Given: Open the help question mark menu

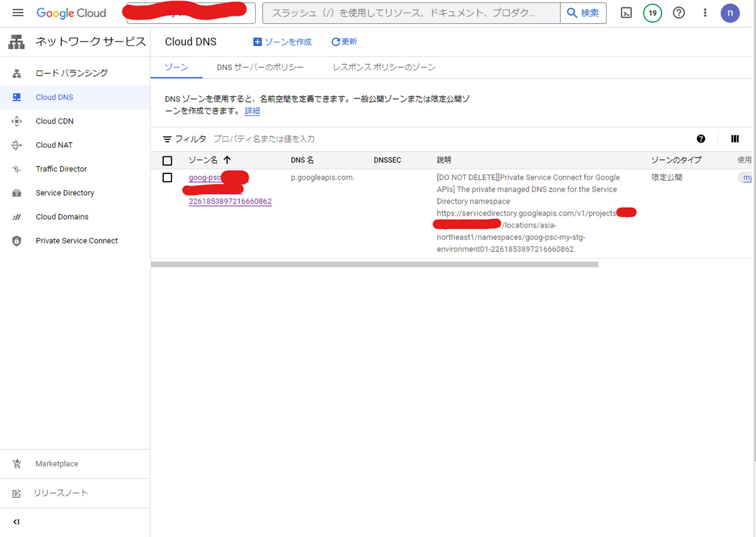Looking at the screenshot, I should pyautogui.click(x=679, y=13).
